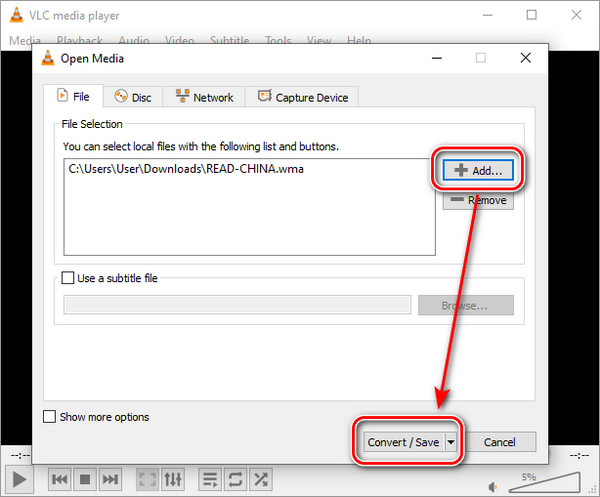The height and width of the screenshot is (497, 600).
Task: Click the Remove button
Action: (478, 200)
